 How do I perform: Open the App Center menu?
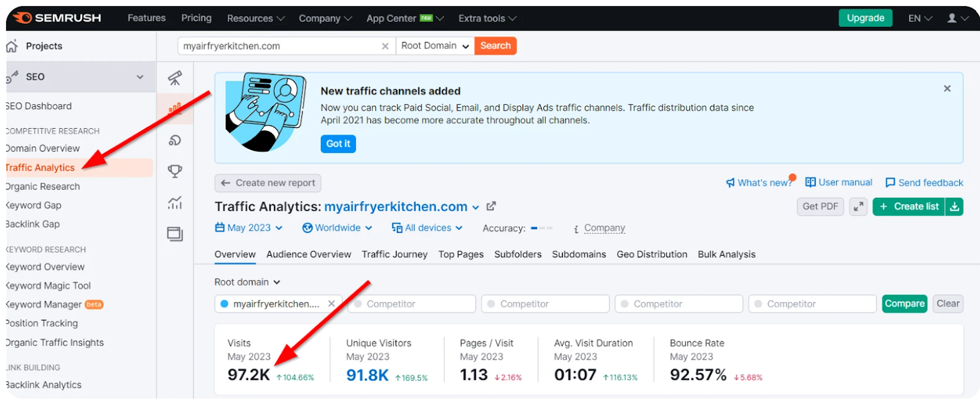[405, 18]
